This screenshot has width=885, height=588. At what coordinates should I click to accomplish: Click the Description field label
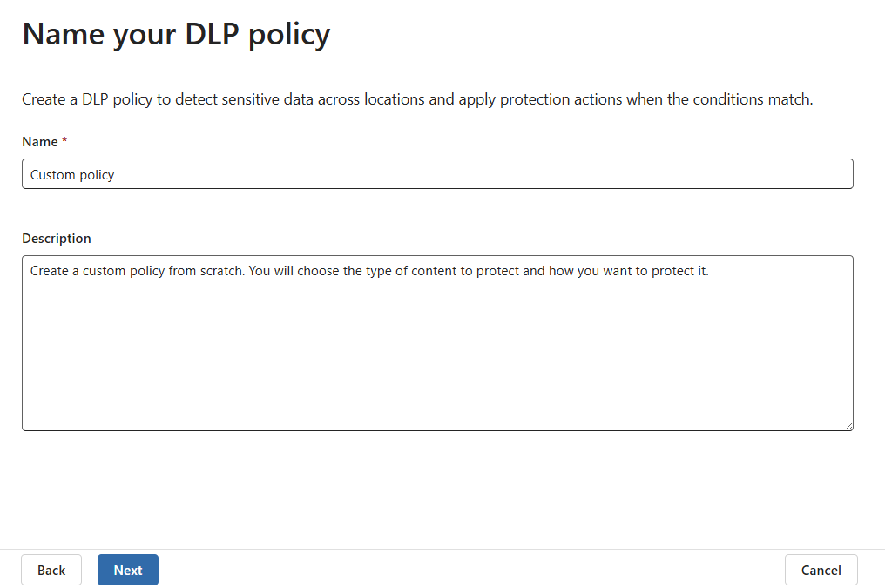(x=56, y=238)
